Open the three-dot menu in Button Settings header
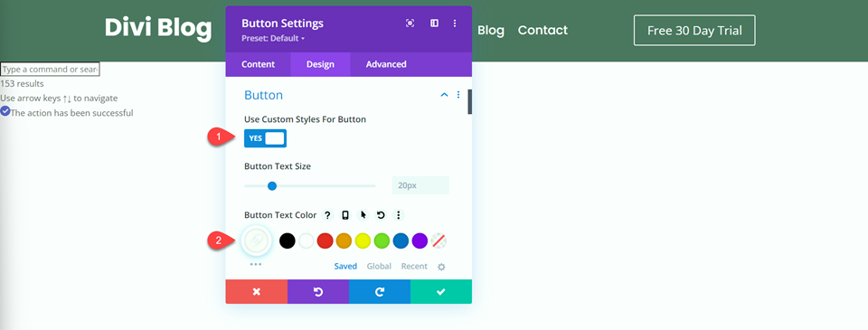This screenshot has width=868, height=330. pyautogui.click(x=455, y=24)
